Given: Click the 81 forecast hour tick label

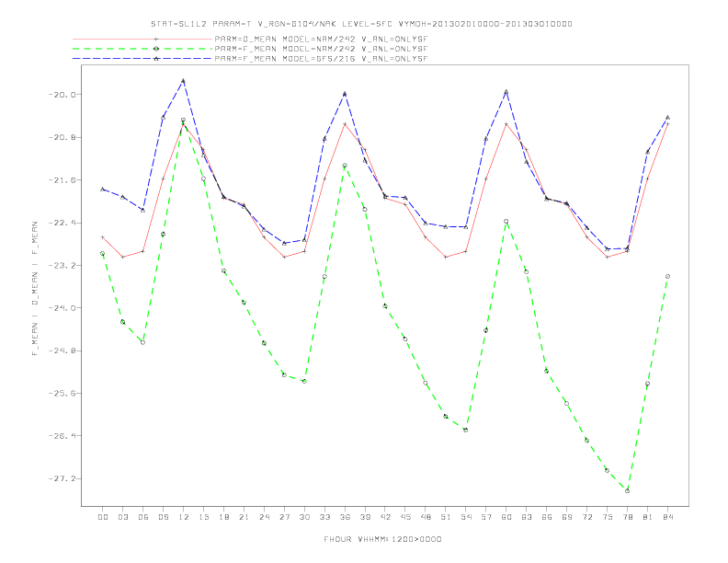Looking at the screenshot, I should [x=648, y=517].
